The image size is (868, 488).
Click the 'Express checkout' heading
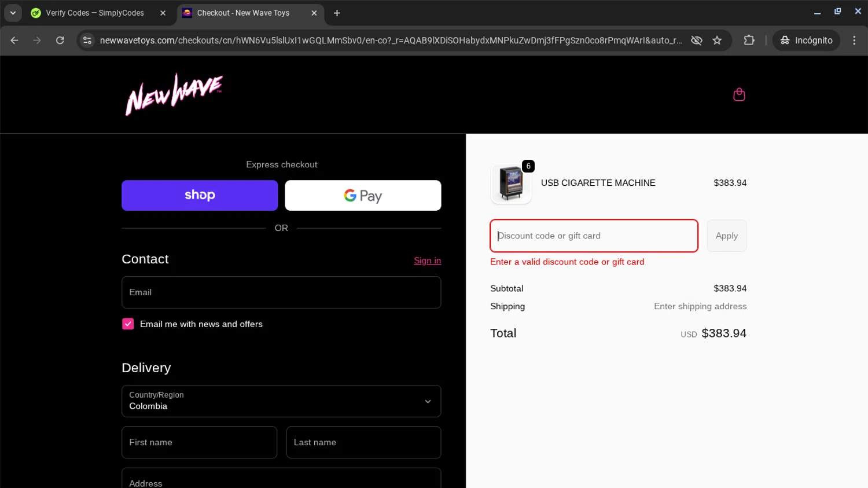tap(282, 164)
